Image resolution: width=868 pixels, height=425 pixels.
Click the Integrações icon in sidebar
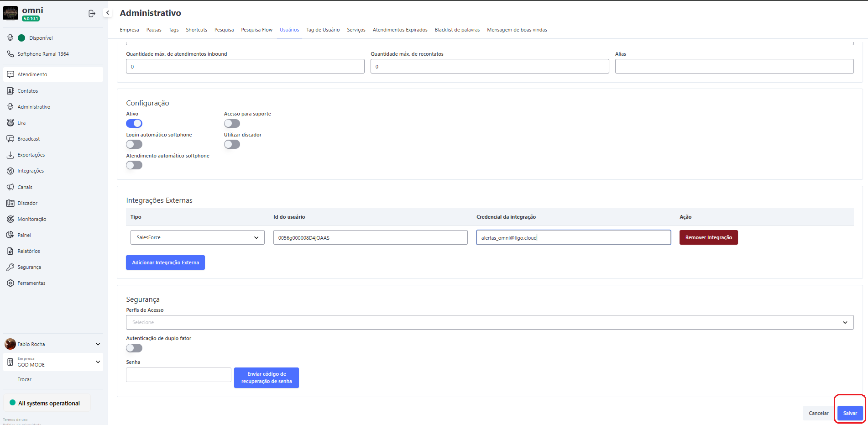10,171
